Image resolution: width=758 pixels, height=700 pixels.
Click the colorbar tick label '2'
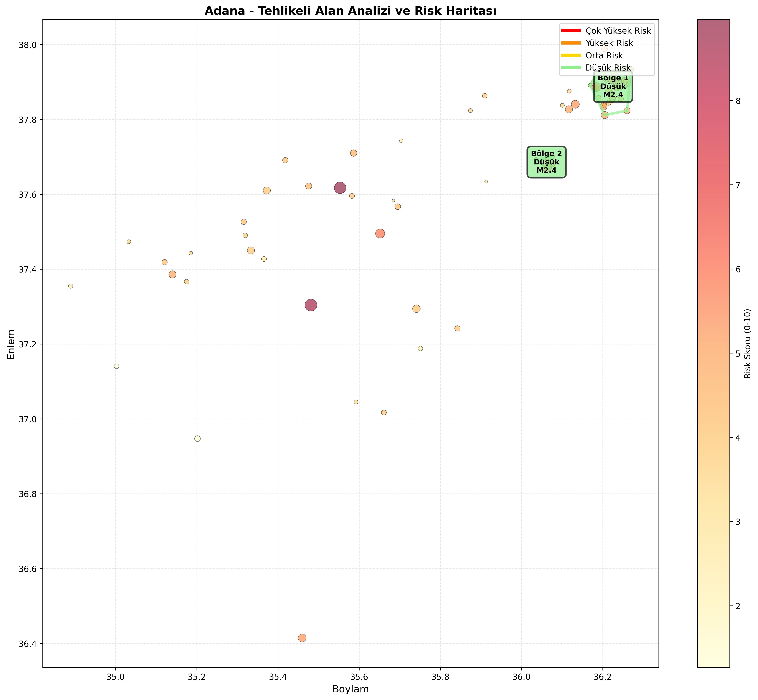[x=738, y=606]
